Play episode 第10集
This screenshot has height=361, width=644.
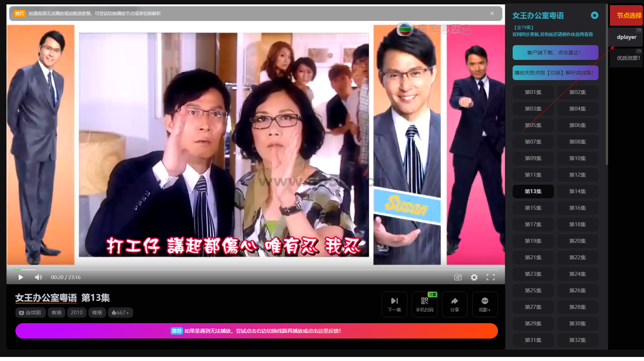point(578,158)
